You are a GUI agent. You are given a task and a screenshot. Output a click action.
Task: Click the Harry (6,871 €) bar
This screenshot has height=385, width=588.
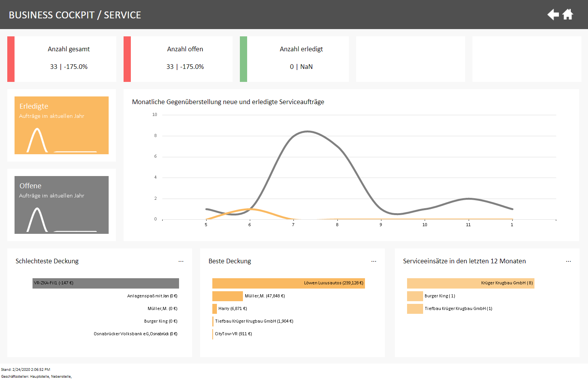(x=215, y=309)
